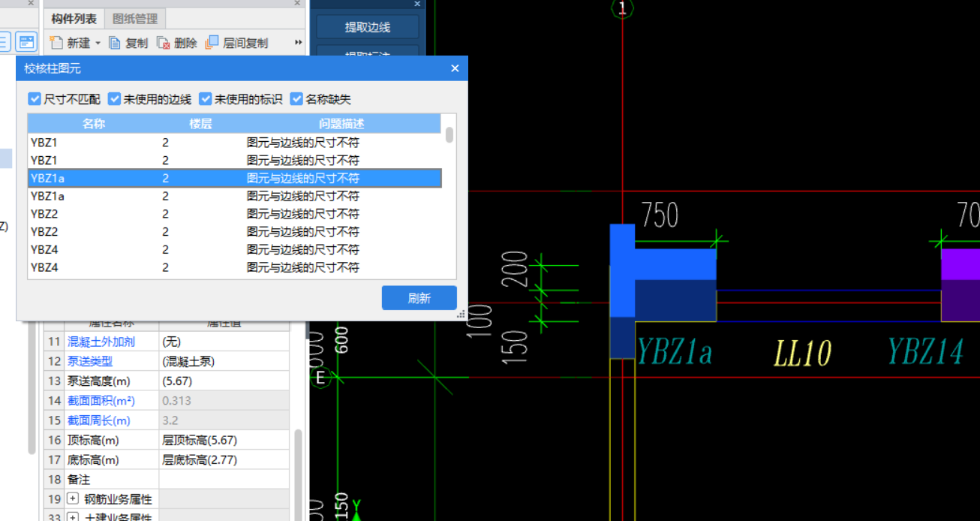The image size is (980, 521).
Task: Click the 新建 new component icon
Action: [56, 43]
